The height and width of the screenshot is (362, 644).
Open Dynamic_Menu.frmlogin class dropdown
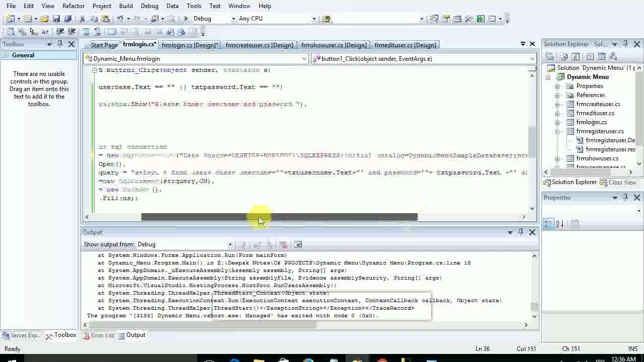304,59
